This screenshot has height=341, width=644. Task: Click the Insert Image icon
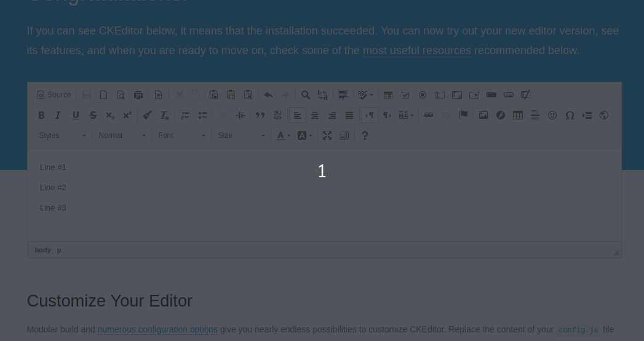[x=483, y=116]
